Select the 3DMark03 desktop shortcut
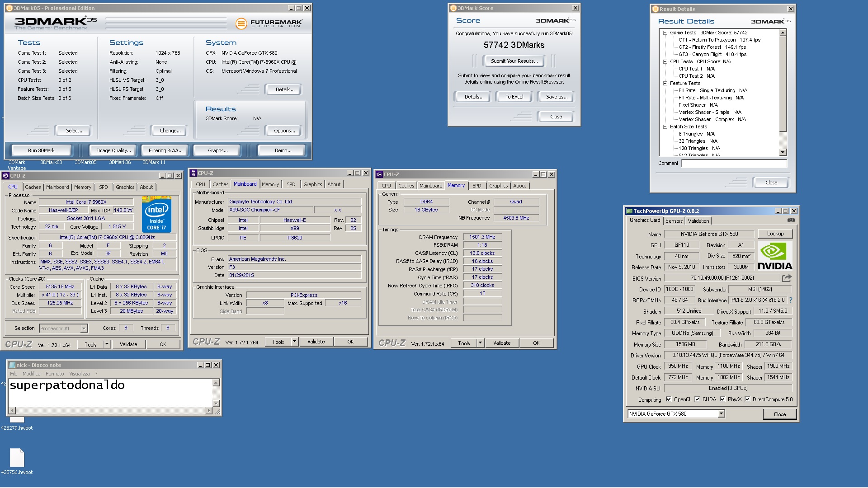The image size is (868, 488). (x=51, y=162)
